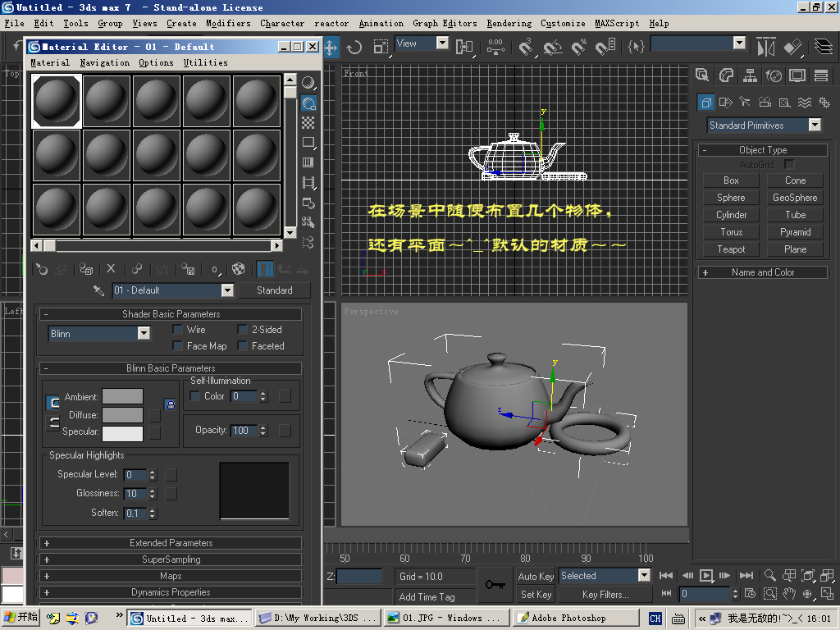
Task: Open the Motion command panel tab
Action: (774, 75)
